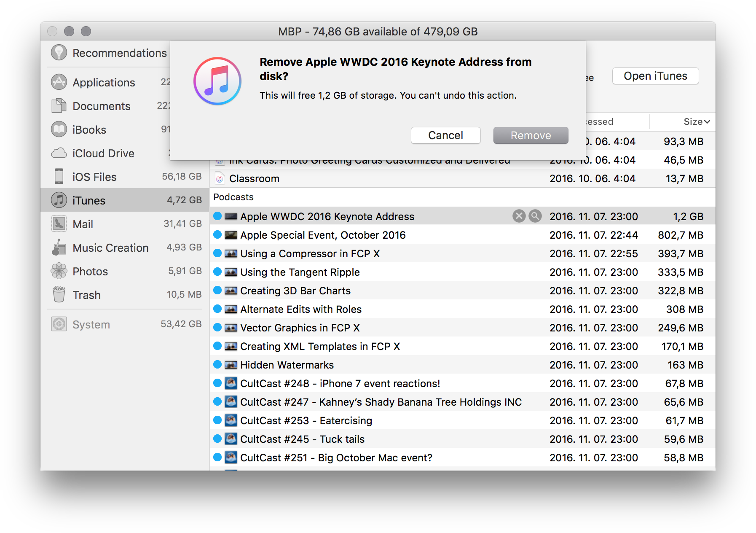Select iOS Files in the sidebar
756x533 pixels.
(x=125, y=177)
